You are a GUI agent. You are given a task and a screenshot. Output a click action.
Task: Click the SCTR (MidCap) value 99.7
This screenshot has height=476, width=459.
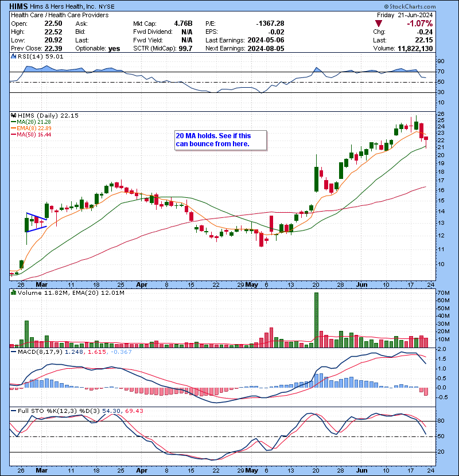coord(185,49)
